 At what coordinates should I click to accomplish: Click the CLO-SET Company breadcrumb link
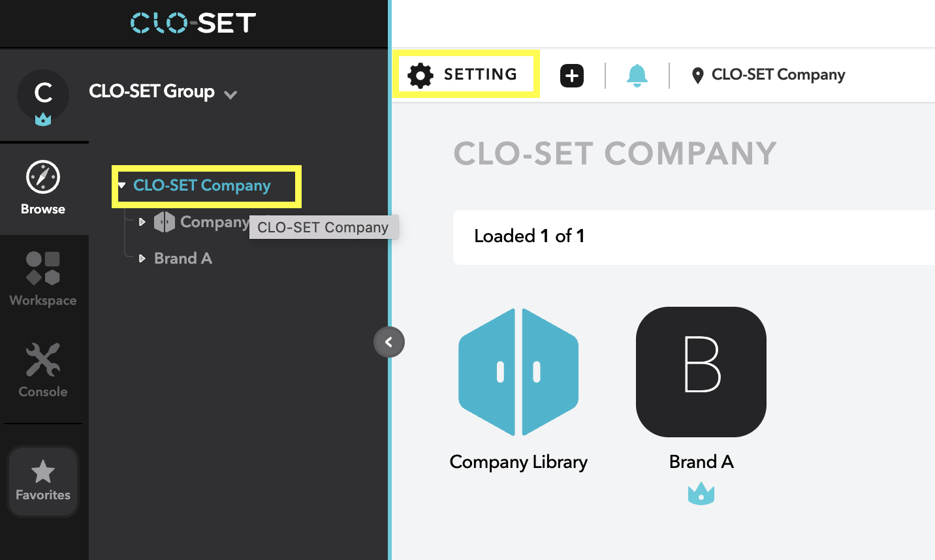coord(778,75)
